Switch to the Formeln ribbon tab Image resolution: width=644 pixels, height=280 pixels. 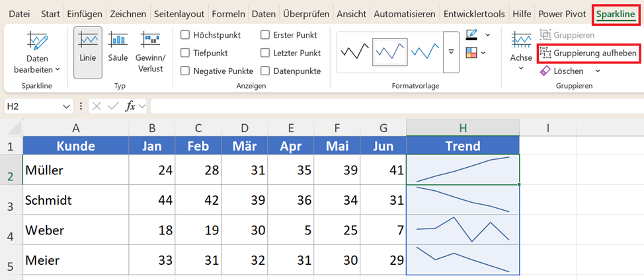228,15
